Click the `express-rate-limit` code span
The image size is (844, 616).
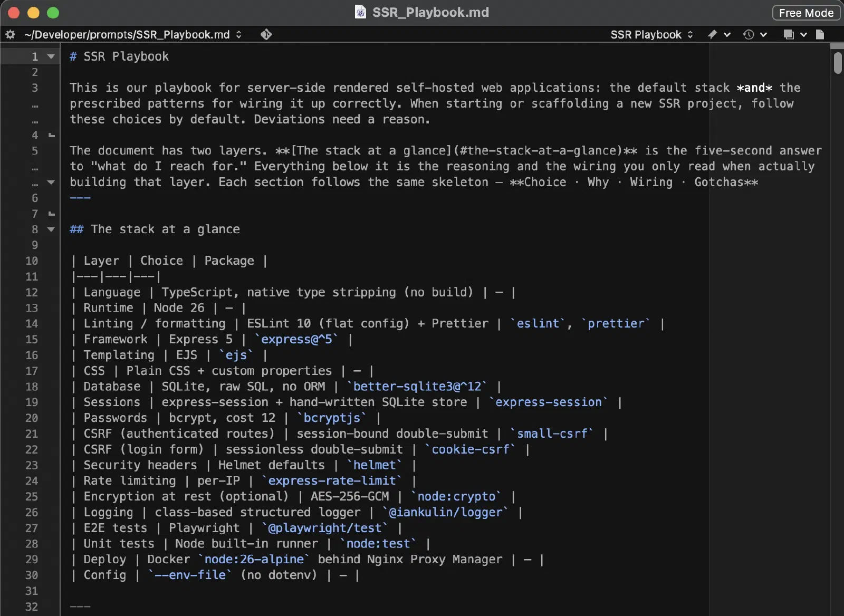point(332,481)
